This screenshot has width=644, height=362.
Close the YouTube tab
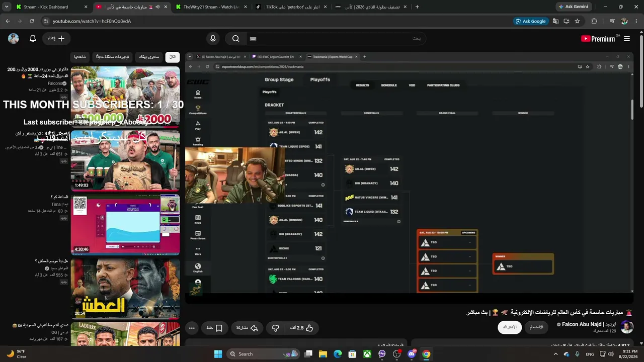click(x=166, y=7)
